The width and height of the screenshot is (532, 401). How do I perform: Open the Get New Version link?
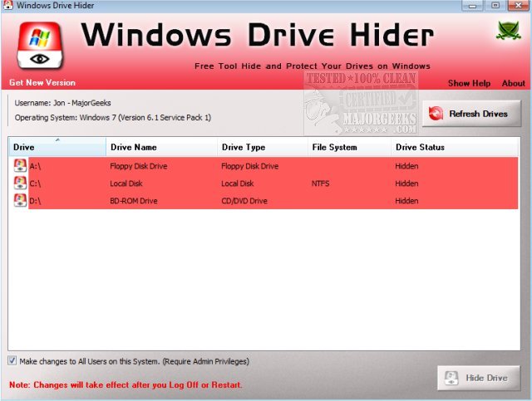42,82
